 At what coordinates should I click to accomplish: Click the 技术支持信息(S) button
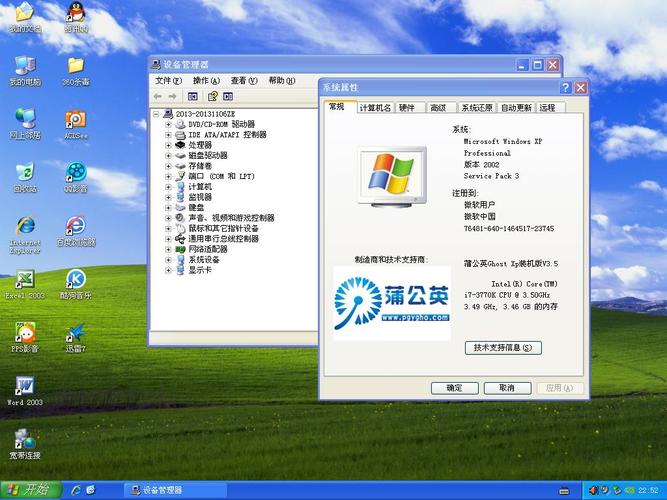click(x=503, y=348)
